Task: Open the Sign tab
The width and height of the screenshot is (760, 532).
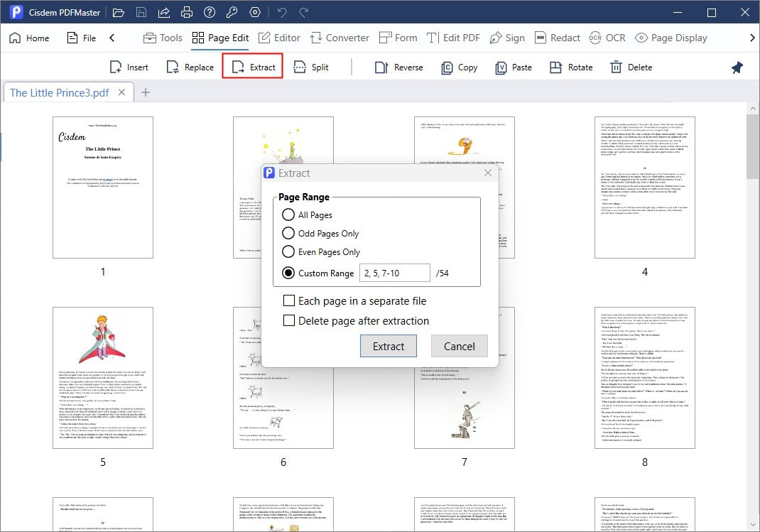Action: click(507, 38)
